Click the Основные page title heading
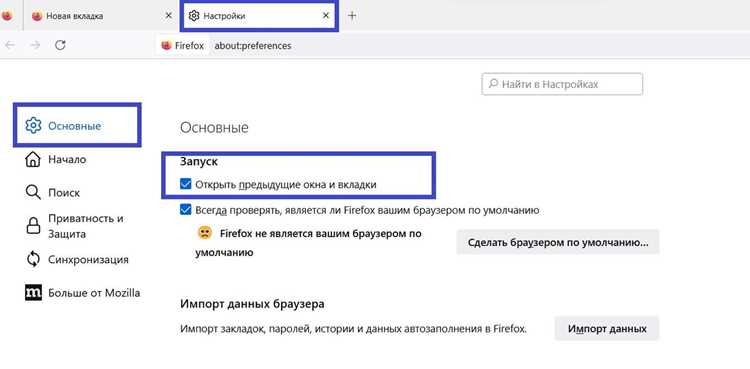The image size is (750, 369). [214, 128]
